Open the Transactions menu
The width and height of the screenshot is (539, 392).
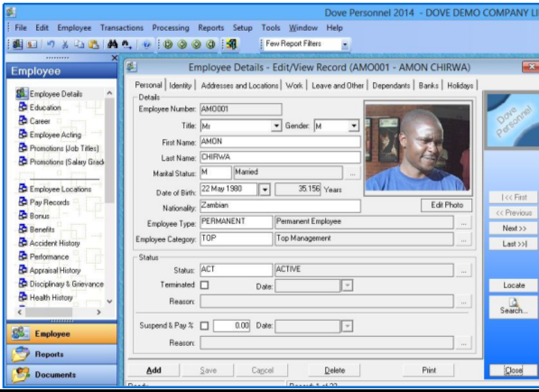click(122, 28)
